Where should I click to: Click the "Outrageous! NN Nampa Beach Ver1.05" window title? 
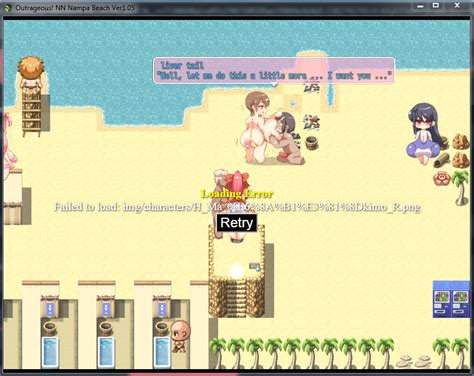pyautogui.click(x=75, y=8)
